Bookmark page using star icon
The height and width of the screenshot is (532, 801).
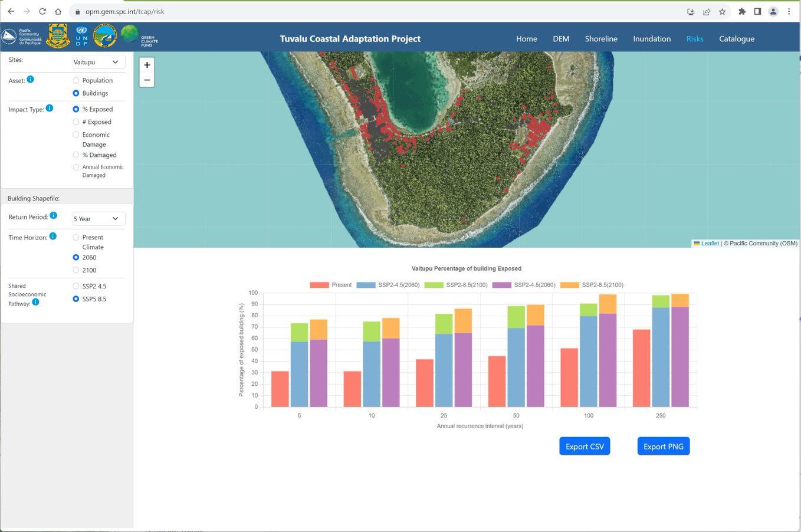tap(722, 11)
